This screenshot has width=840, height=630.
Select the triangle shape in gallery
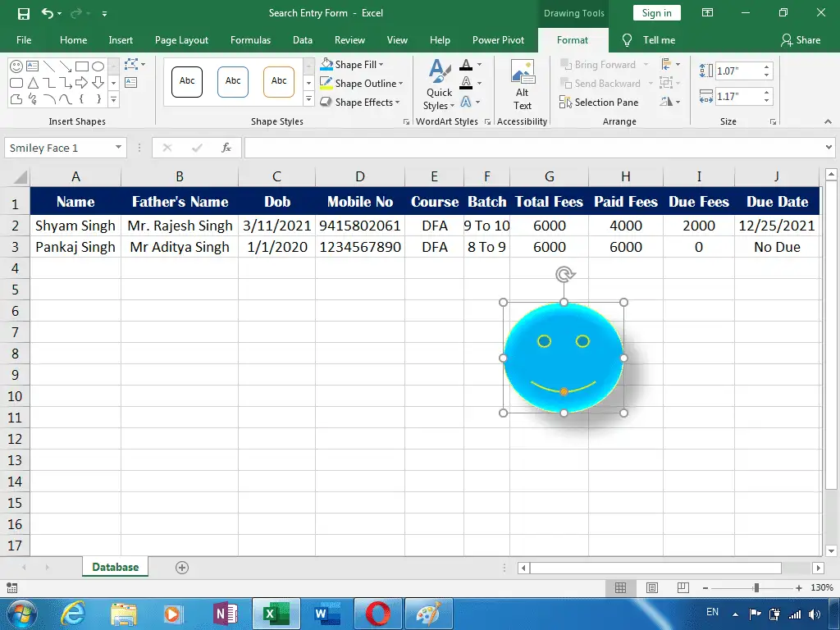(33, 83)
